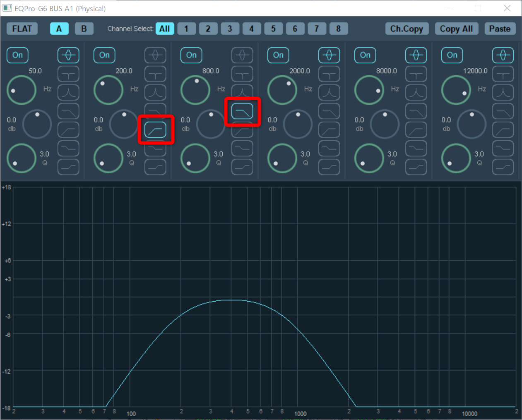Image resolution: width=522 pixels, height=420 pixels.
Task: Select the notch filter icon on the 2000 Hz band
Action: 329,74
